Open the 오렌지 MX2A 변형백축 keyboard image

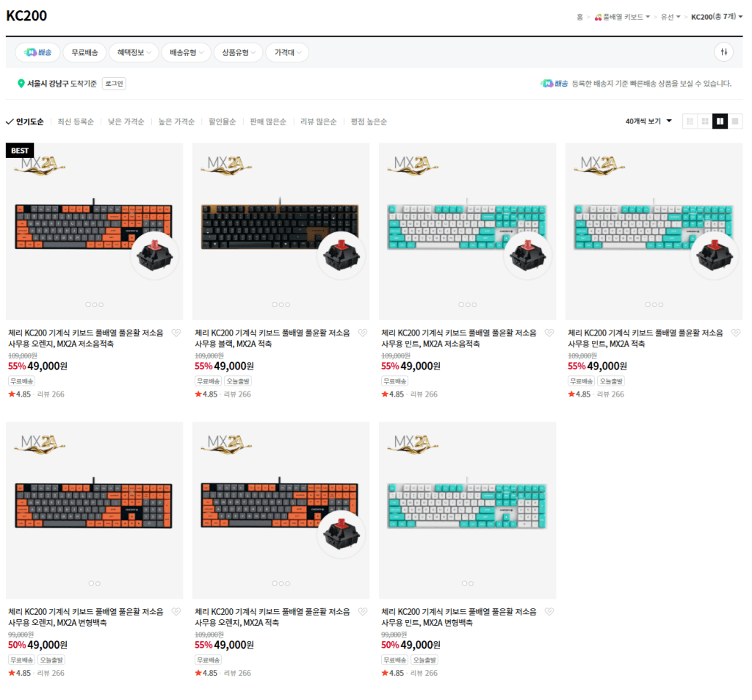tap(95, 510)
